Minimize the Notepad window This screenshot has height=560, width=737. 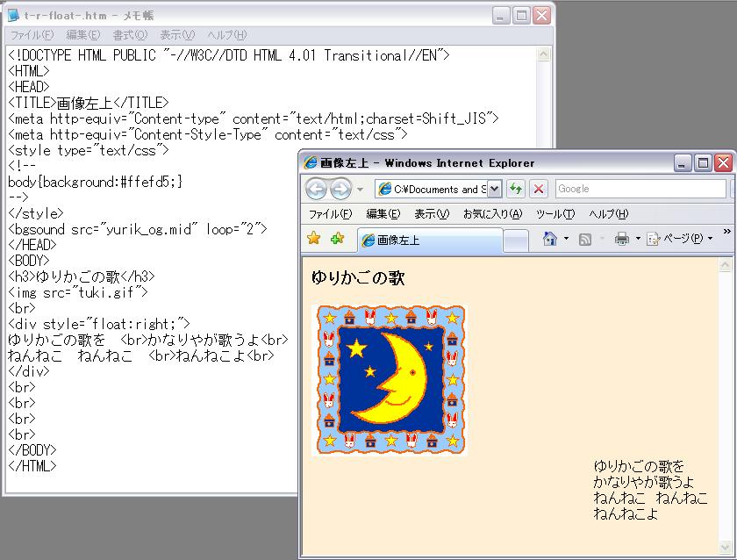pos(501,16)
